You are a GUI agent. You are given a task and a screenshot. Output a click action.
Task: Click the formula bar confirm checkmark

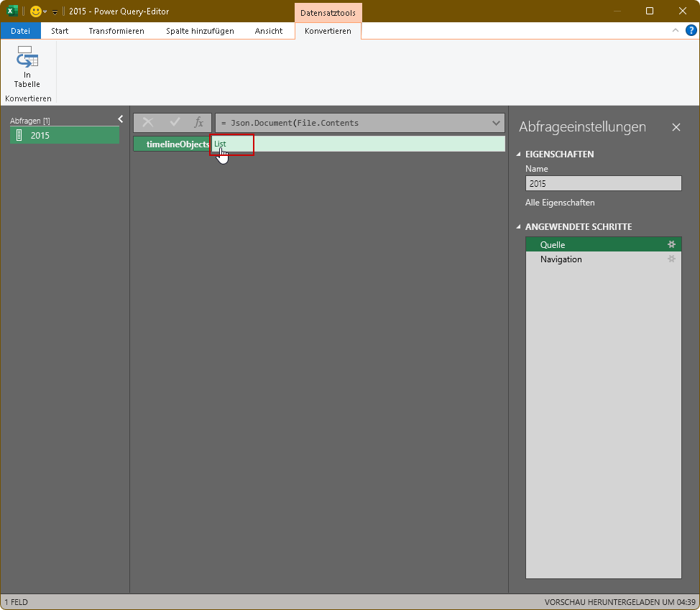pos(174,123)
